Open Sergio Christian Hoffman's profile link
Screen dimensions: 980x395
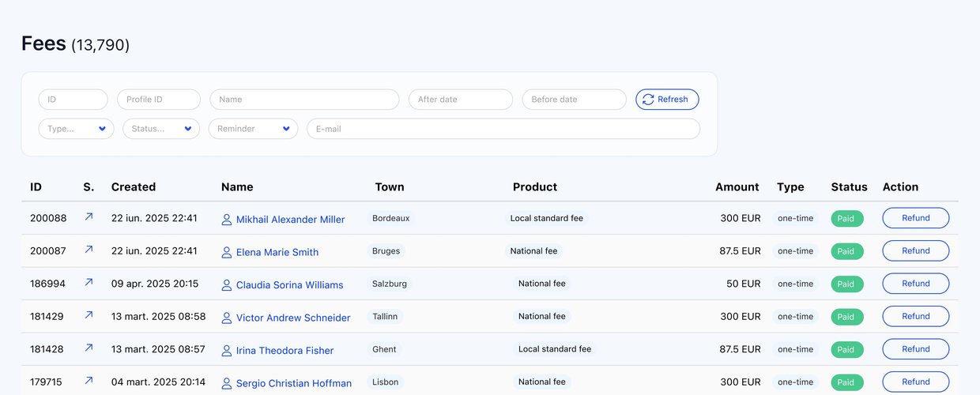pos(293,383)
